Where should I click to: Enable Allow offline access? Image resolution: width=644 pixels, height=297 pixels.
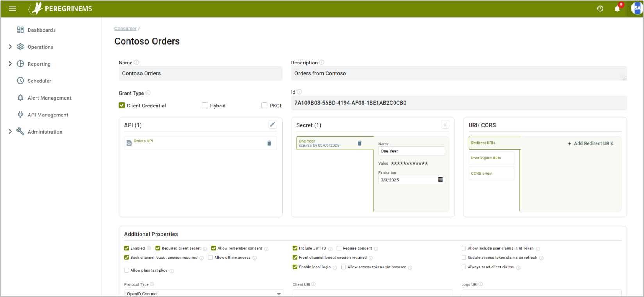coord(210,258)
